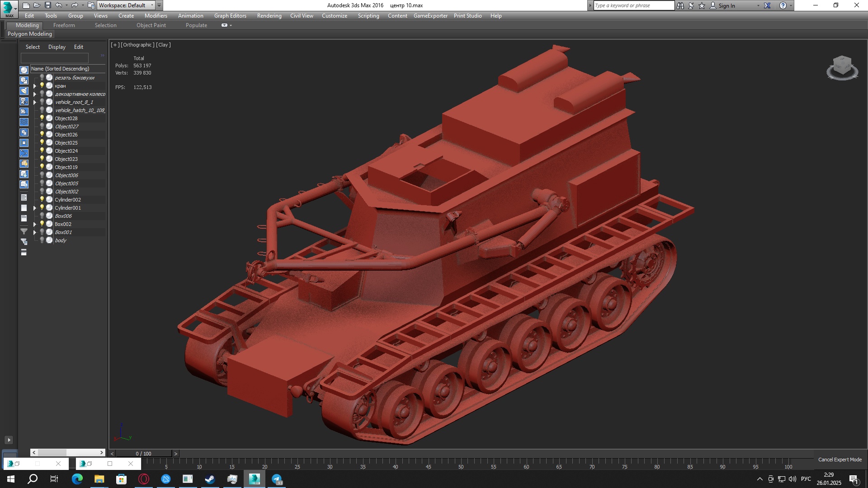Undo the last scene operation
Screen dimensions: 868x488
point(59,5)
